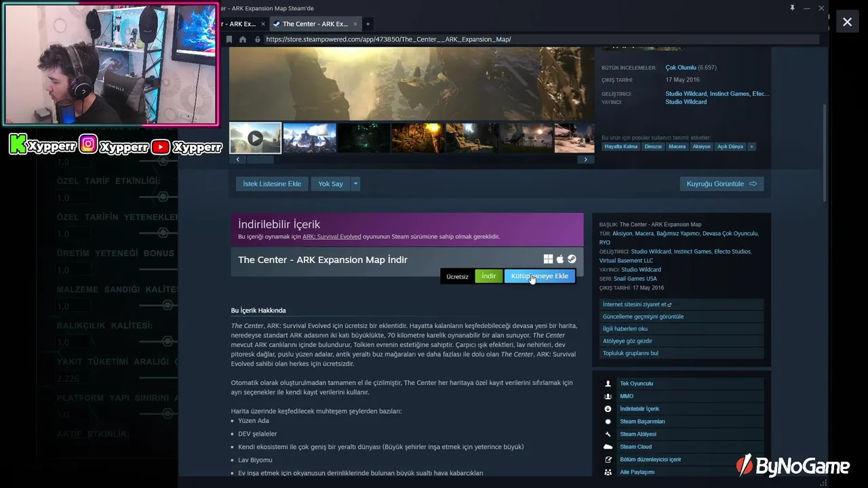Click the SteamOS platform icon
868x488 pixels.
click(x=572, y=260)
